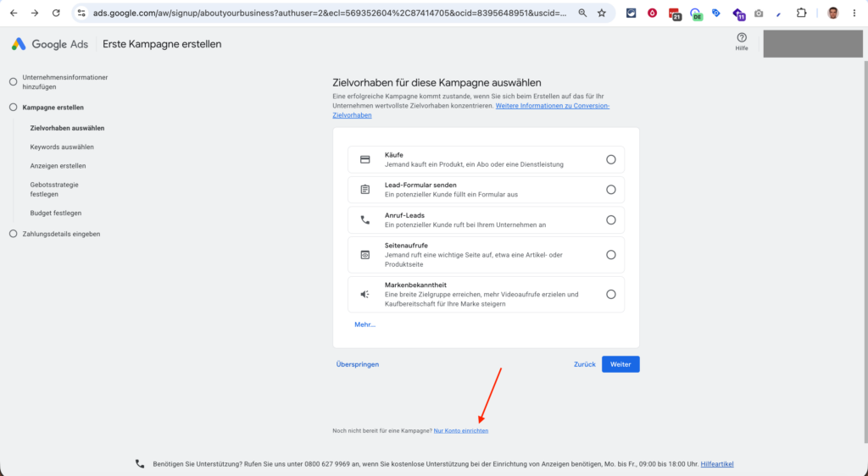Click the credit card icon next to Käufe
Image resolution: width=868 pixels, height=476 pixels.
tap(364, 160)
